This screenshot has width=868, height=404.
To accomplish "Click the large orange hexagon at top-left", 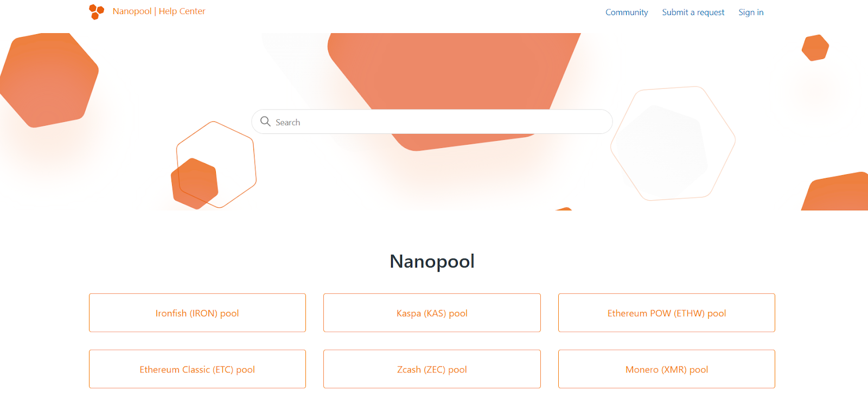I will [49, 80].
